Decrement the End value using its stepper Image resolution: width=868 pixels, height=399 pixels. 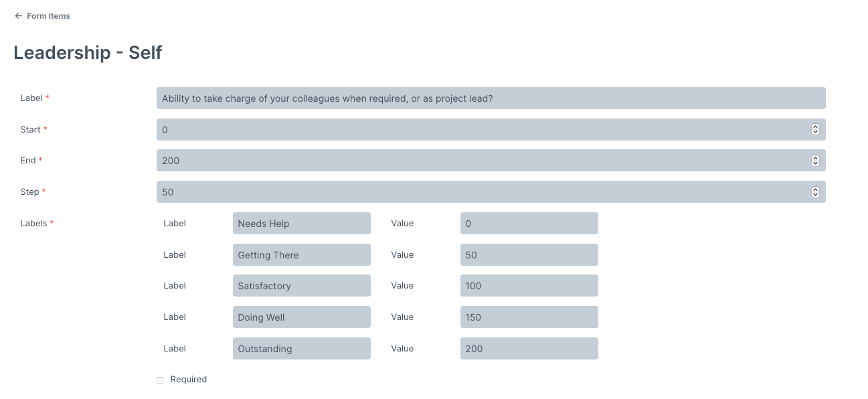tap(815, 163)
